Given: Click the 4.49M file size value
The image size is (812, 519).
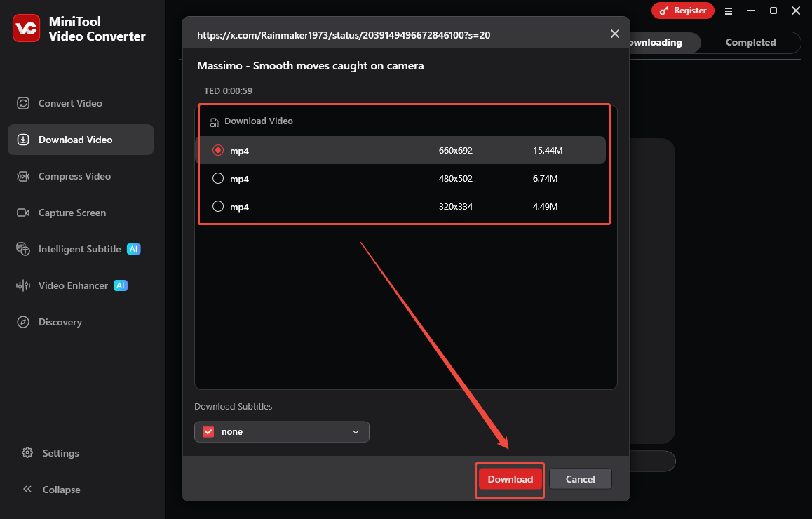Looking at the screenshot, I should [x=545, y=206].
